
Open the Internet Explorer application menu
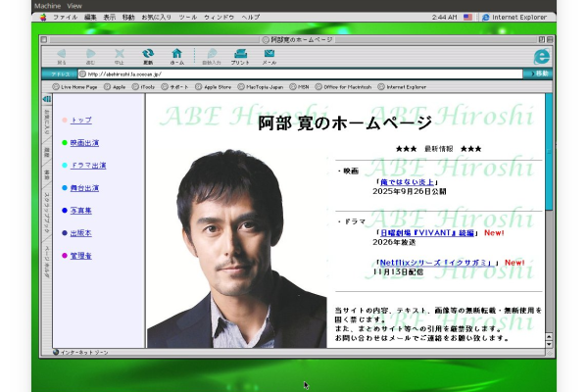[x=514, y=17]
